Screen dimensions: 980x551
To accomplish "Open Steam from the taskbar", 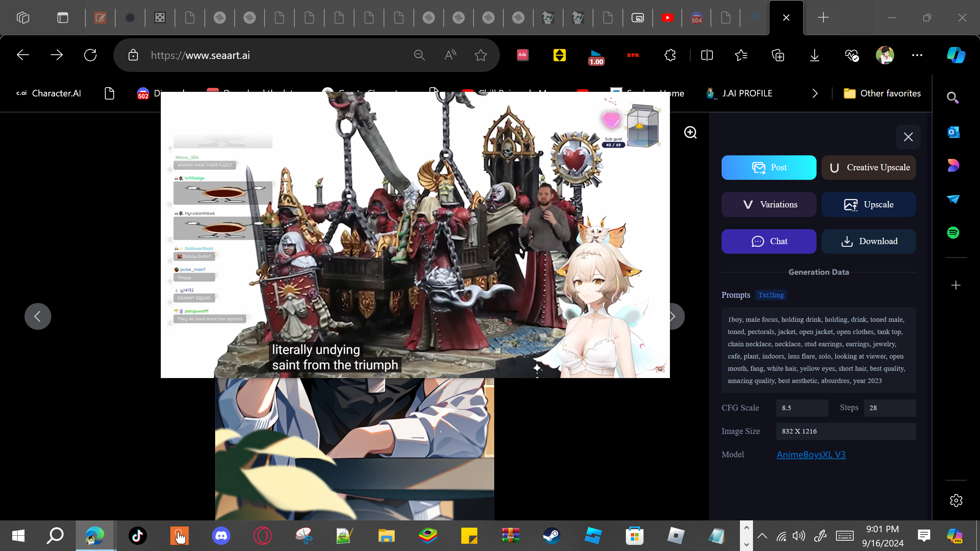I will coord(552,536).
